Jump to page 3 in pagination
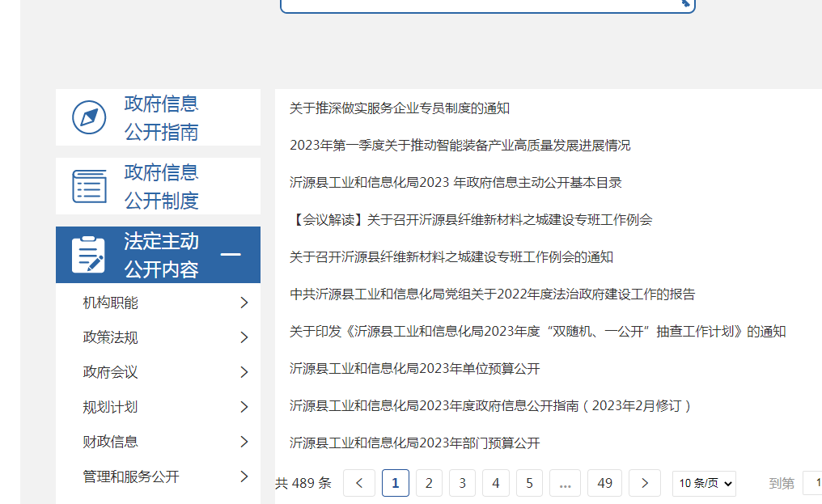The height and width of the screenshot is (504, 822). click(462, 483)
